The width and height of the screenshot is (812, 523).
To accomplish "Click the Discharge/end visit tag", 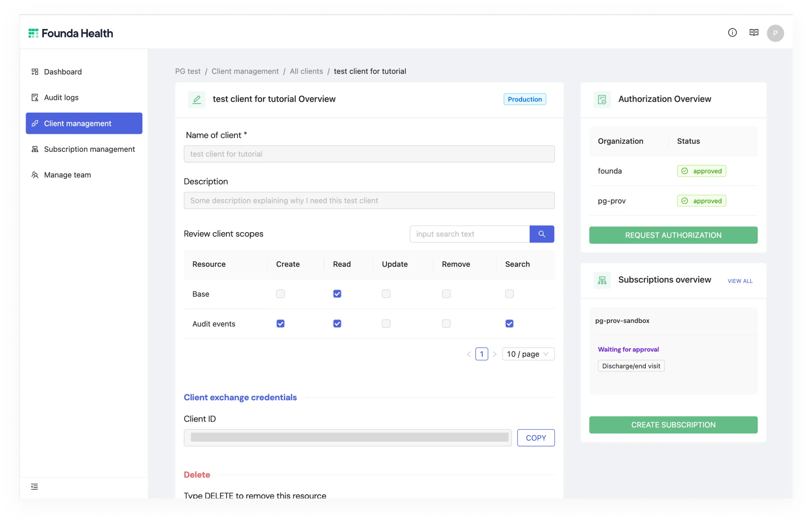I will 631,366.
